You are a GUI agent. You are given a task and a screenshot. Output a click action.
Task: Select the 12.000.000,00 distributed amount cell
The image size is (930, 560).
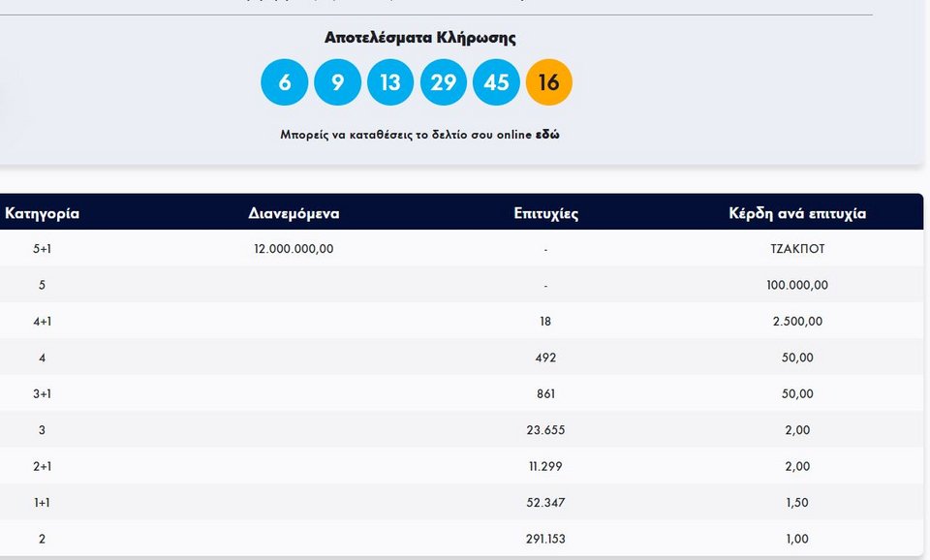point(294,249)
